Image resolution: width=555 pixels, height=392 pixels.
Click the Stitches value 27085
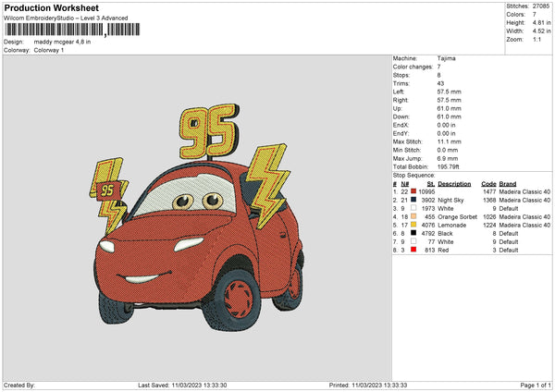click(541, 6)
